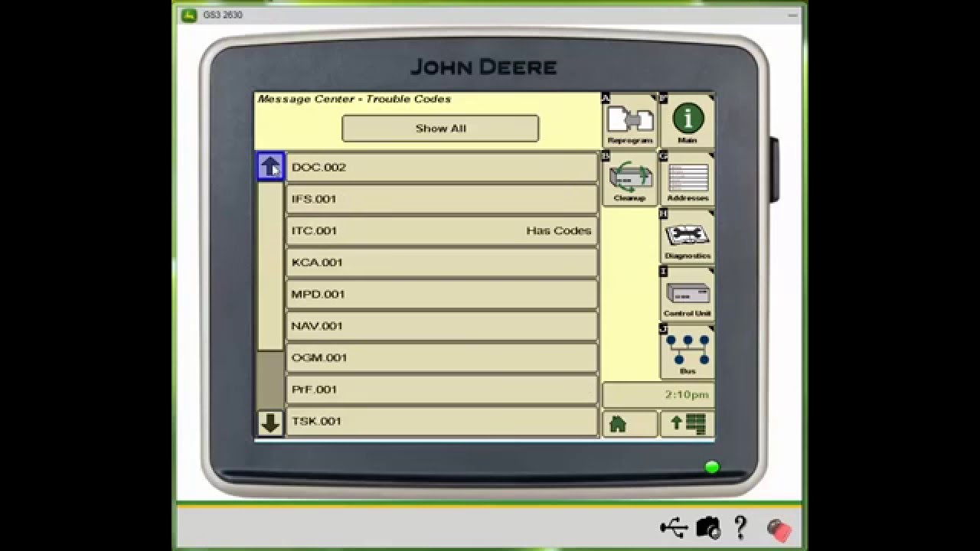This screenshot has width=980, height=551.
Task: Click the red light icon in the bottom bar
Action: click(779, 530)
